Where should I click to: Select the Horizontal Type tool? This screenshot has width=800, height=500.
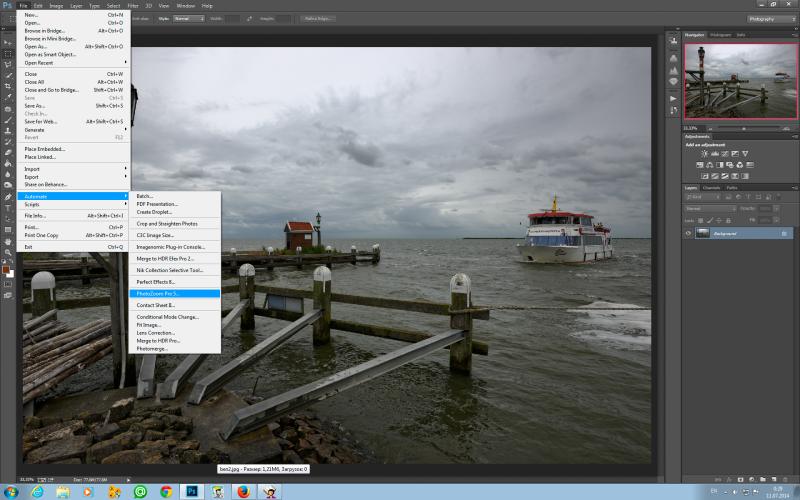(8, 208)
